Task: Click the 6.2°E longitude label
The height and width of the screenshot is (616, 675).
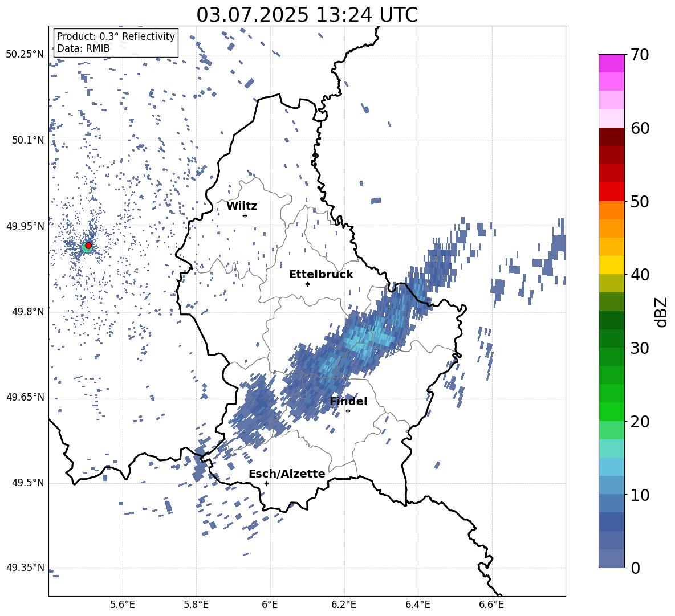Action: [x=344, y=605]
